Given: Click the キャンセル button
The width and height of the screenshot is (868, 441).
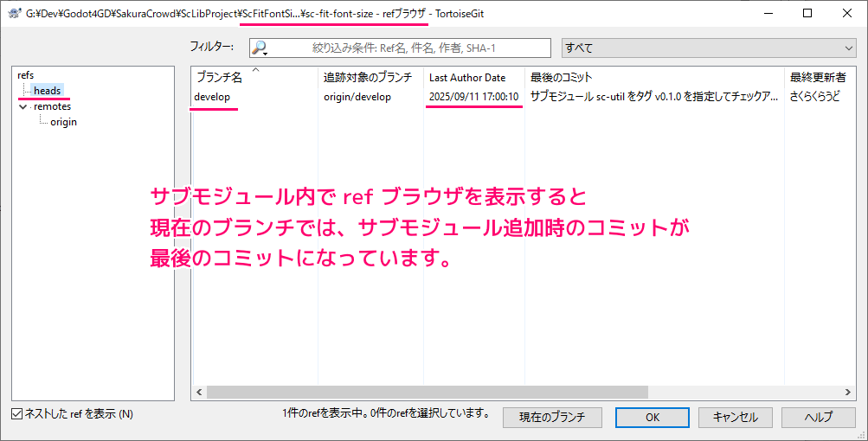Looking at the screenshot, I should (735, 417).
